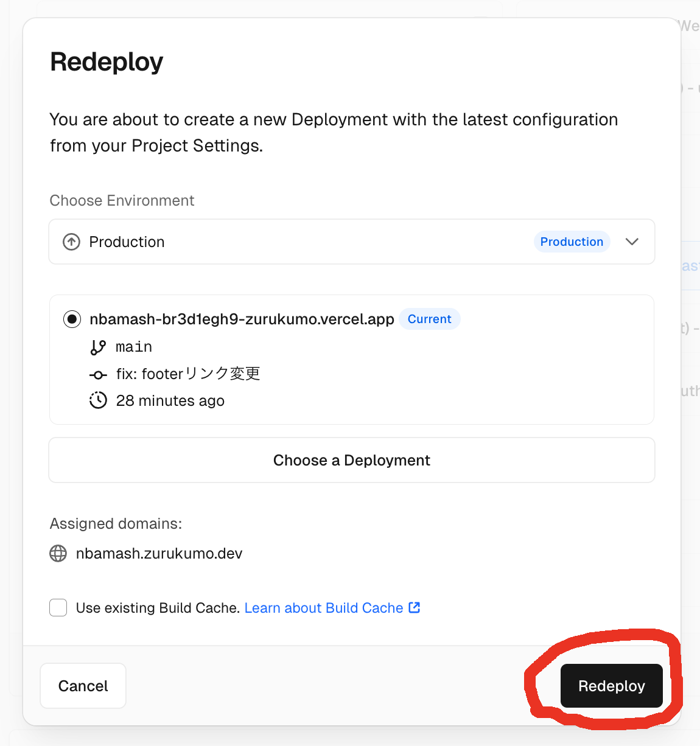
Task: Click the nbamash.zurukumo.dev domain
Action: coord(159,553)
